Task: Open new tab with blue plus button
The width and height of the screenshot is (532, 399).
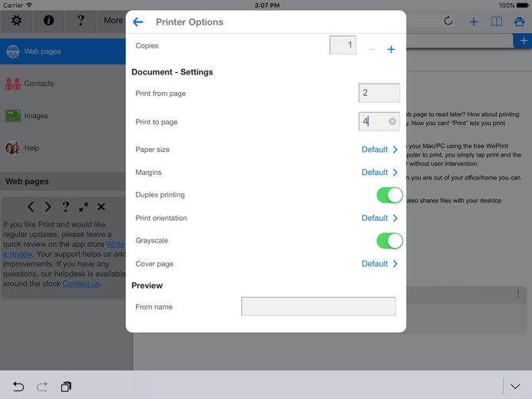Action: (x=524, y=41)
